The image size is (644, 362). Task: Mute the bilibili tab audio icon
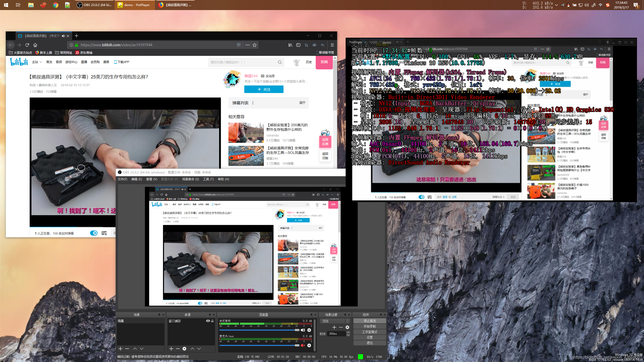[x=63, y=36]
